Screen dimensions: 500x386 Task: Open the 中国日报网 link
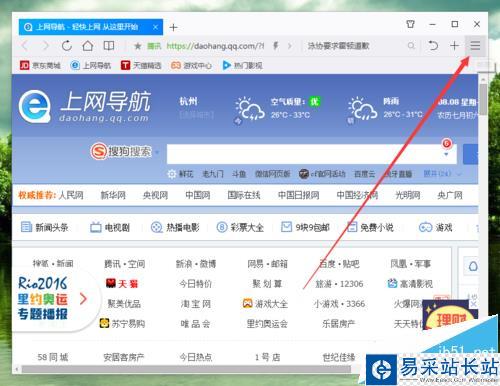coord(299,195)
